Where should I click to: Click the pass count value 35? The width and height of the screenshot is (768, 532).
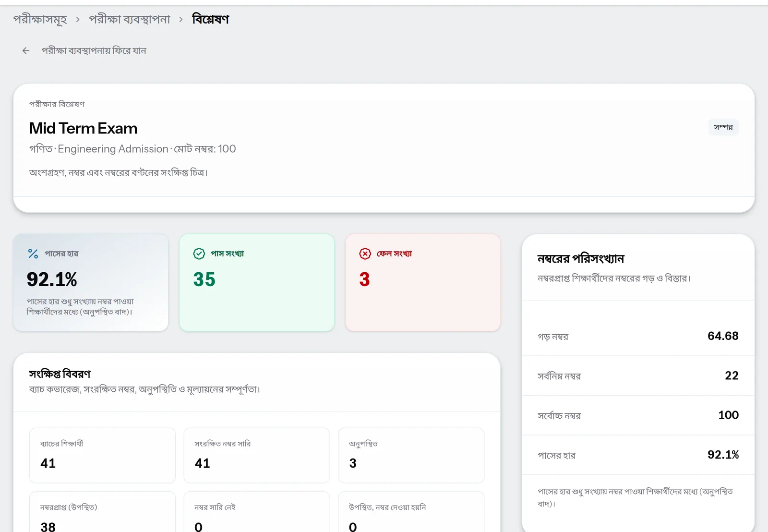(x=204, y=279)
